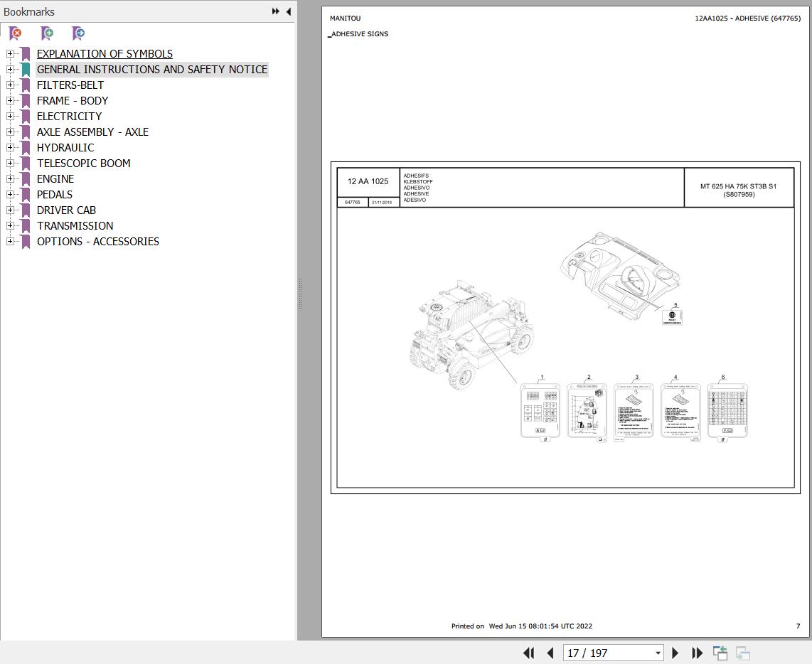
Task: Expand the ENGINE node
Action: (x=10, y=178)
